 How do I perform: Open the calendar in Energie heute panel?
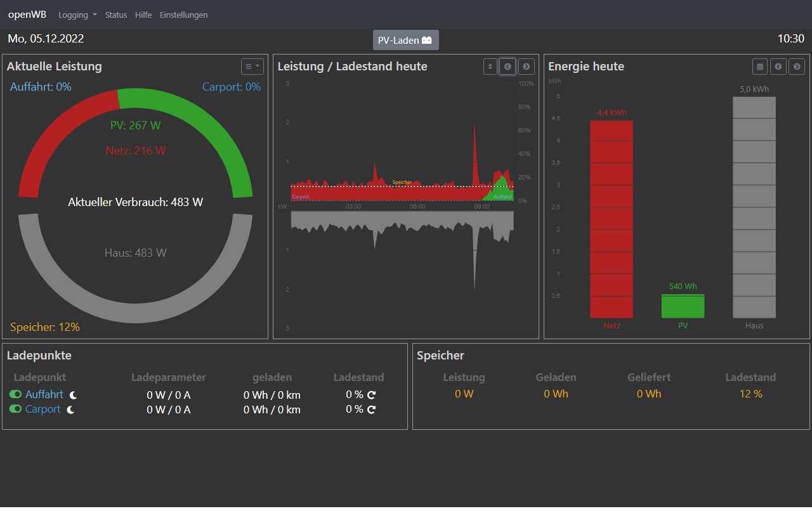click(x=759, y=67)
